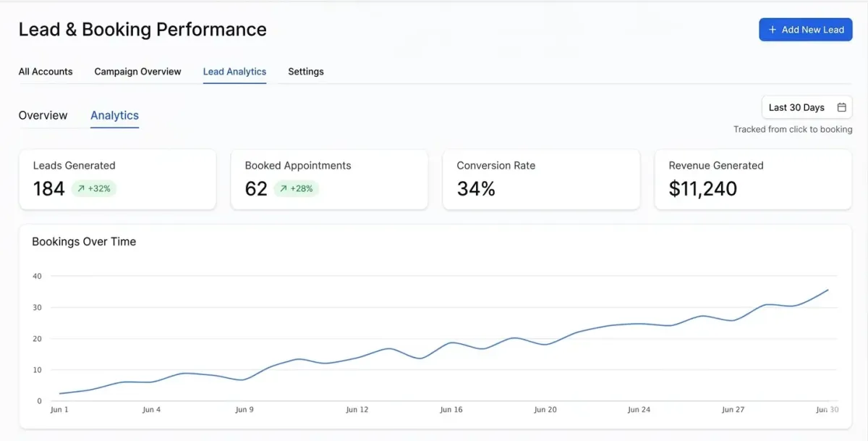Screen dimensions: 868x441
Task: Open the Settings tab
Action: [x=306, y=72]
